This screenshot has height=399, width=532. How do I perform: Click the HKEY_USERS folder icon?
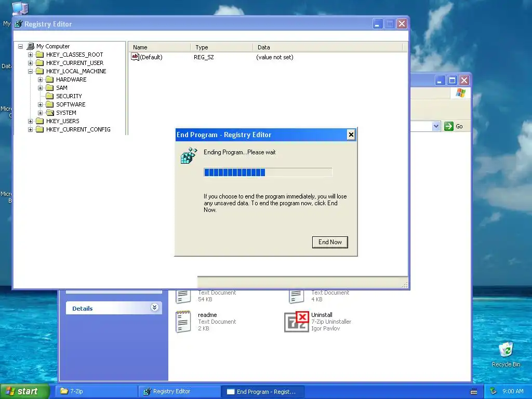click(40, 121)
